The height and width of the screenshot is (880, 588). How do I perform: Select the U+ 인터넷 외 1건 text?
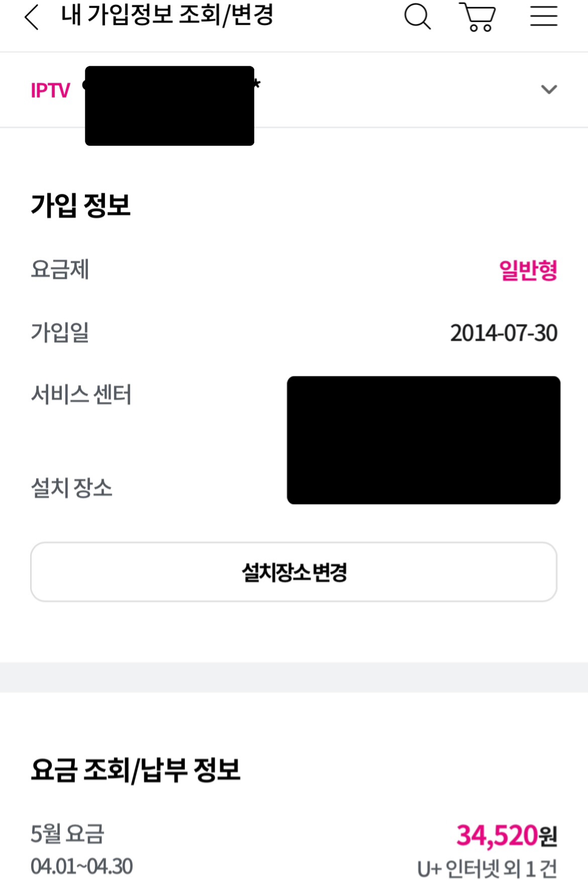coord(487,868)
